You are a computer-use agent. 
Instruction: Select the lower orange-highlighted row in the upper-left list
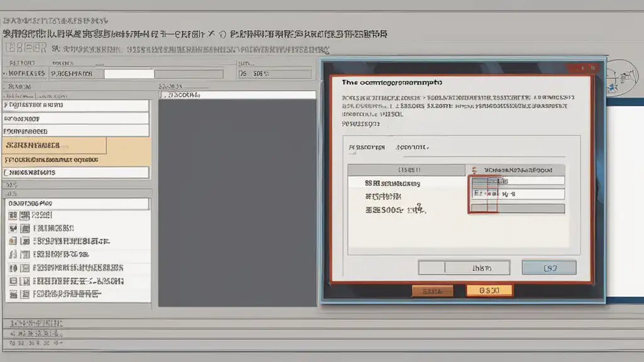point(77,160)
